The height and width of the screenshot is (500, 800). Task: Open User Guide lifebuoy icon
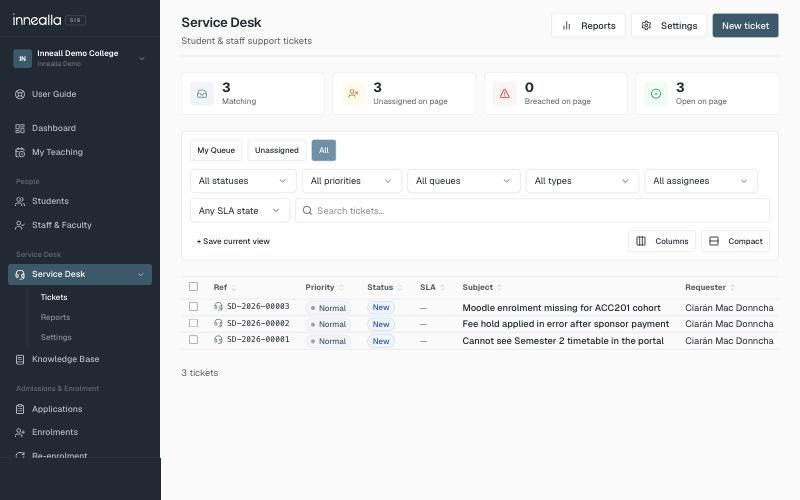pyautogui.click(x=20, y=94)
